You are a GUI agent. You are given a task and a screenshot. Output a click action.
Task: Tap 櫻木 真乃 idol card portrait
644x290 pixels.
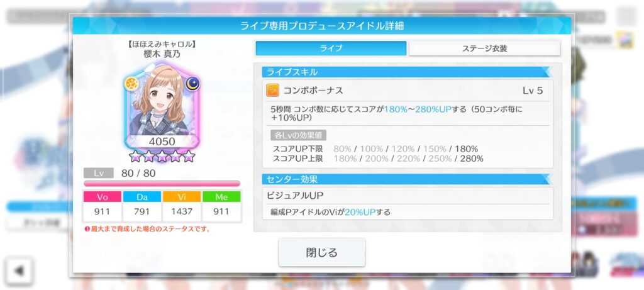[x=162, y=106]
